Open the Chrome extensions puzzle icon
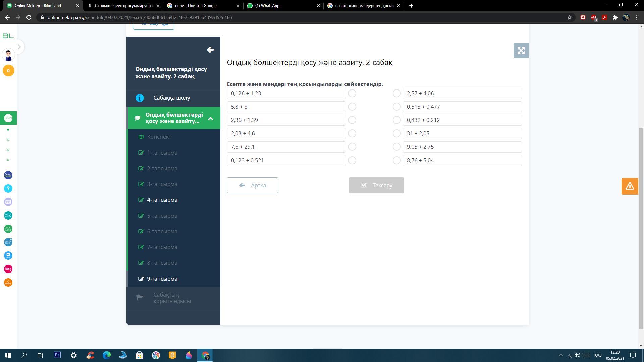Screen dimensions: 644x362 (x=615, y=17)
